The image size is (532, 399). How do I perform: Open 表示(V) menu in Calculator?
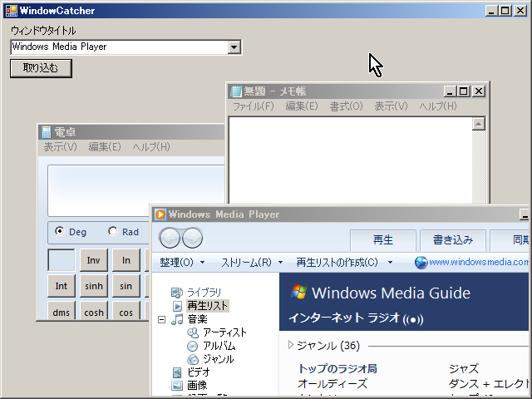click(x=61, y=147)
